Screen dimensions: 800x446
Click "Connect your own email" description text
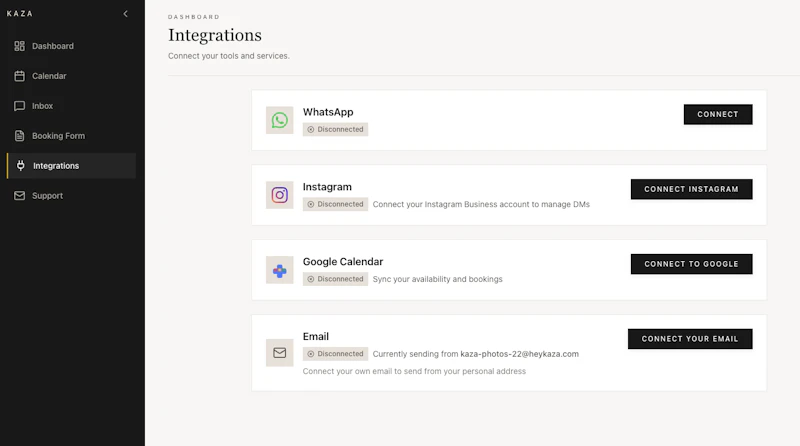pos(414,371)
